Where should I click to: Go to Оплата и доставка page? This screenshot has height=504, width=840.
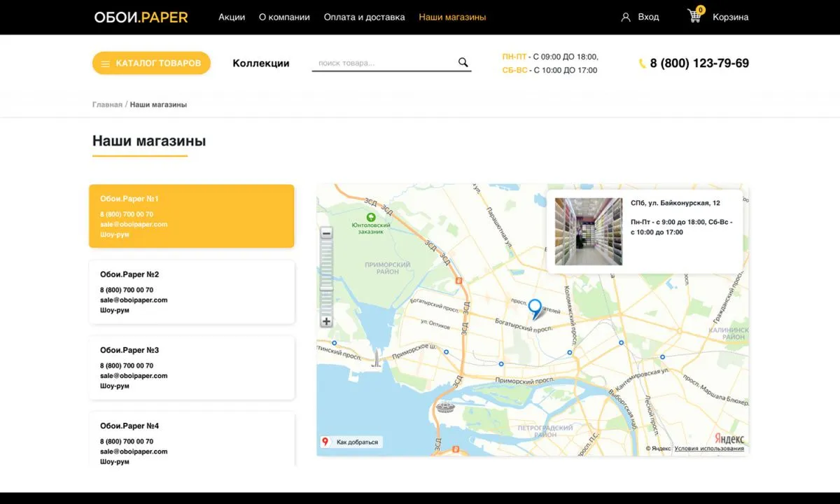click(x=364, y=17)
